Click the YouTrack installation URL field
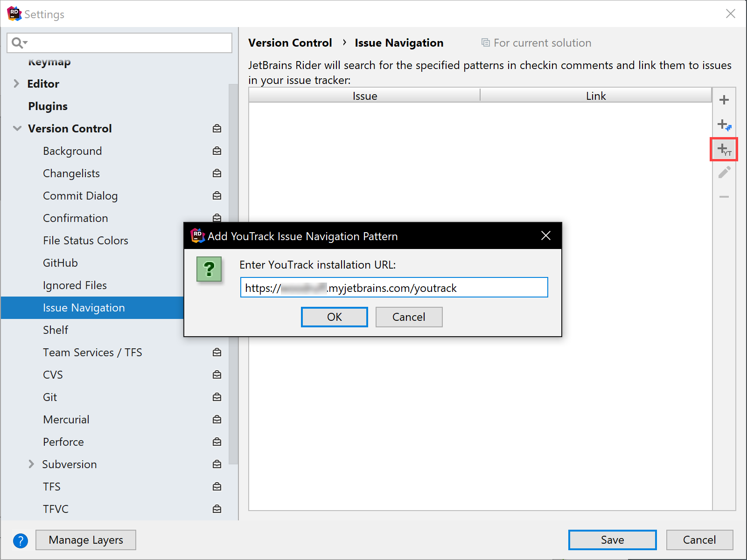Image resolution: width=747 pixels, height=560 pixels. (394, 288)
